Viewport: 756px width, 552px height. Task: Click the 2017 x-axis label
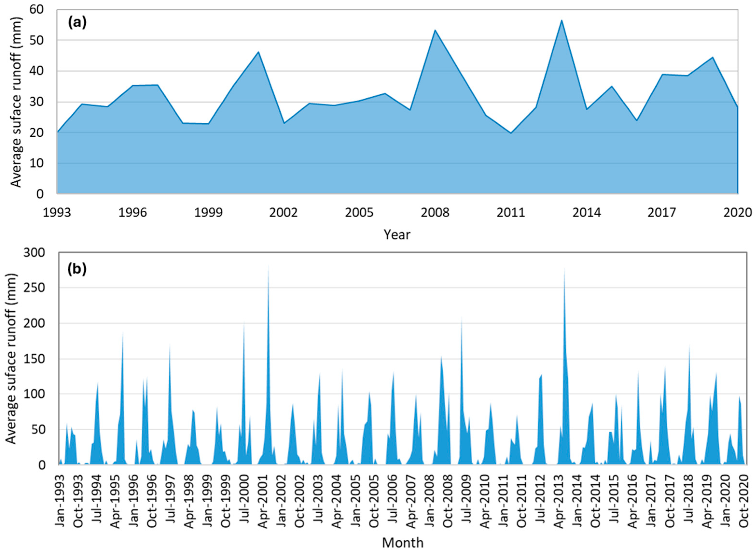coord(662,212)
